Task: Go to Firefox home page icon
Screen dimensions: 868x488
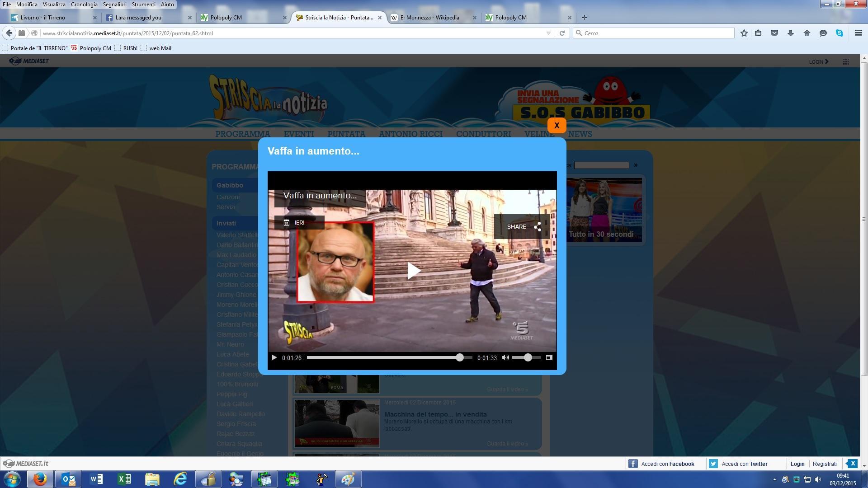Action: [x=807, y=33]
